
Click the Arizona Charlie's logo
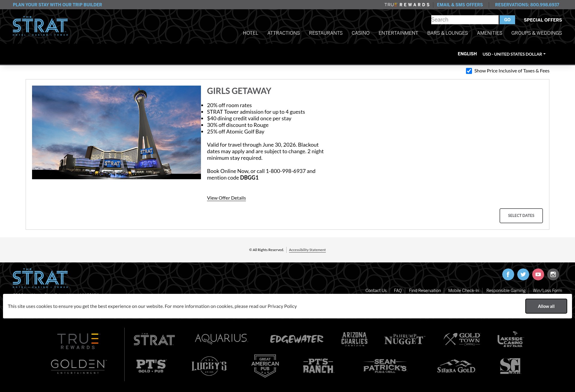click(x=354, y=339)
